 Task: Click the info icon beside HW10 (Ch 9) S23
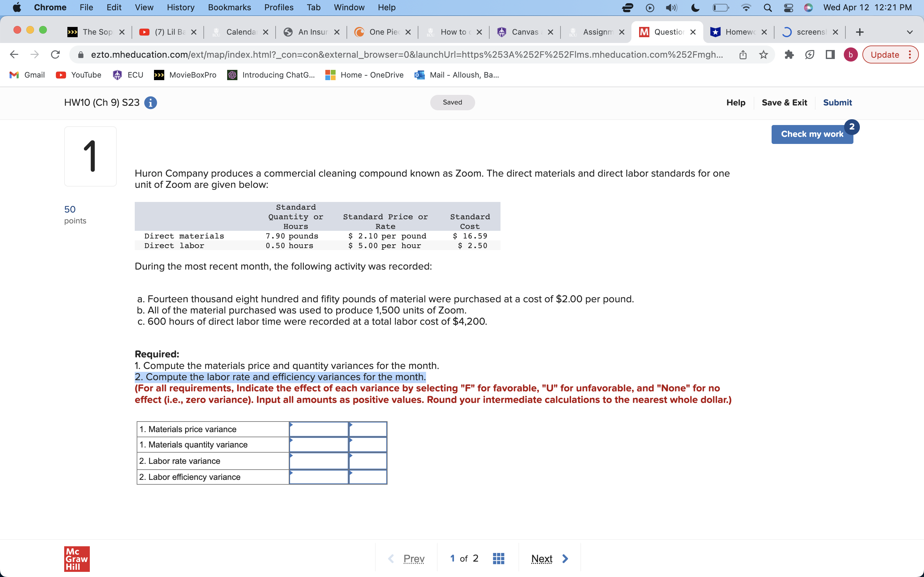coord(151,102)
